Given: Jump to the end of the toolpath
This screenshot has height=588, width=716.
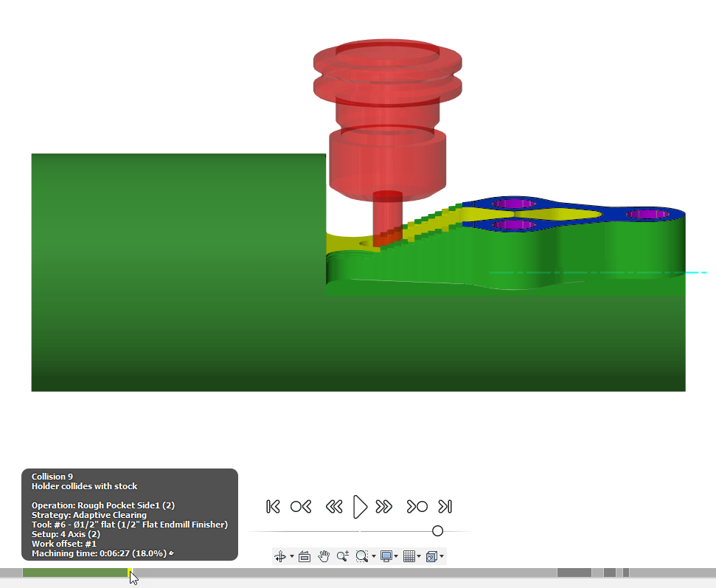Looking at the screenshot, I should (445, 506).
